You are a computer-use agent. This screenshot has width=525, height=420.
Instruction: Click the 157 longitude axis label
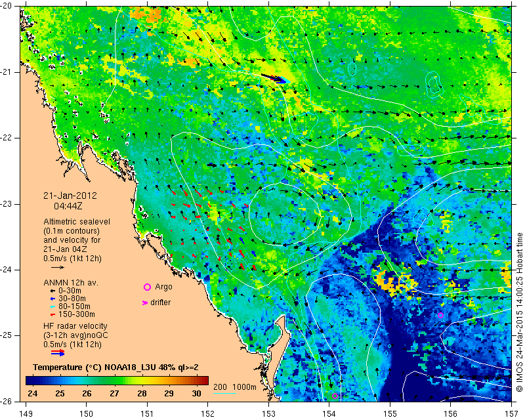[512, 414]
